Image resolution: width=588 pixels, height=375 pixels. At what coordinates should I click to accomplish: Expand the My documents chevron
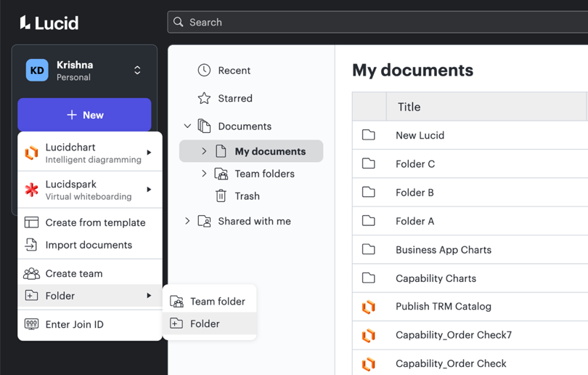[204, 151]
